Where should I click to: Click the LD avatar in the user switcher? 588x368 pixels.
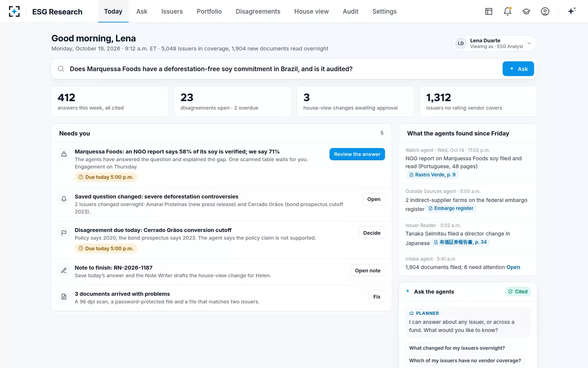tap(461, 43)
